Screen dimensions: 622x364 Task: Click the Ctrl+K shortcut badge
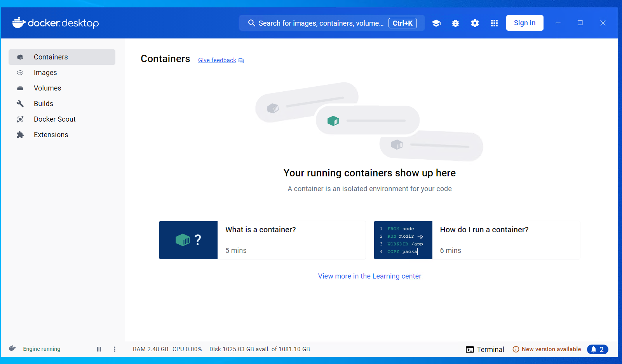(x=402, y=23)
